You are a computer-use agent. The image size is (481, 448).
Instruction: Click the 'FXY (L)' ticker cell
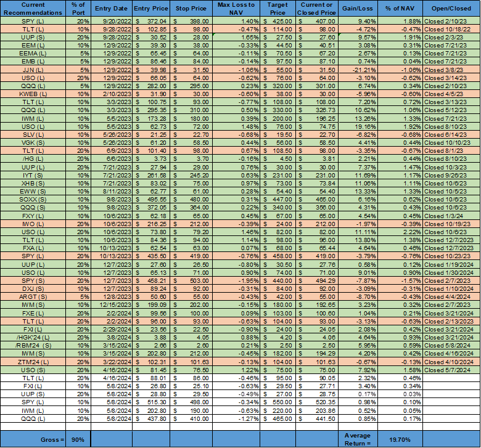click(33, 216)
